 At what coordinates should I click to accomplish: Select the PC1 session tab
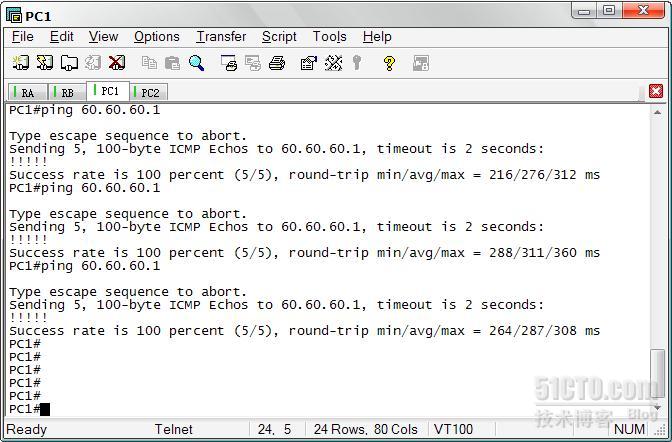click(108, 91)
